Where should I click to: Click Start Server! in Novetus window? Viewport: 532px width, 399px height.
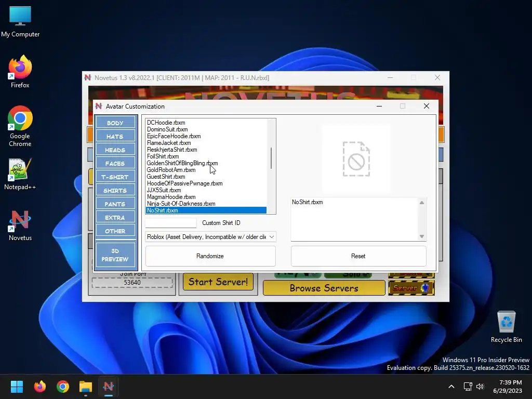click(x=218, y=282)
